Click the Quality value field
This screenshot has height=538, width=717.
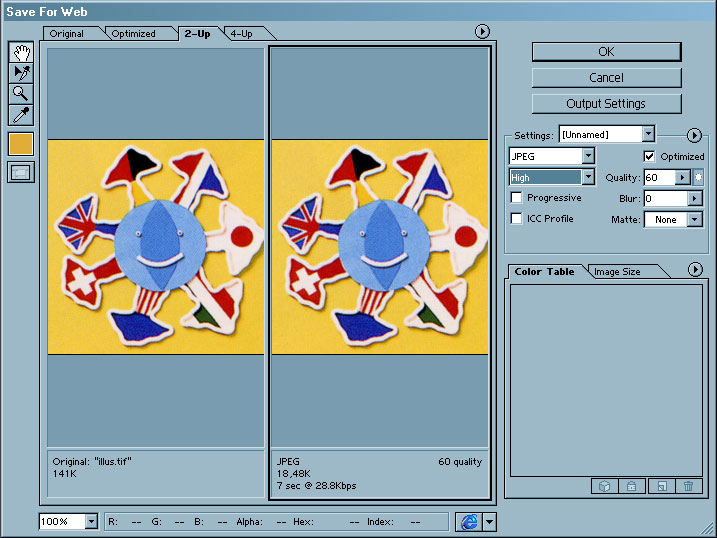point(659,177)
